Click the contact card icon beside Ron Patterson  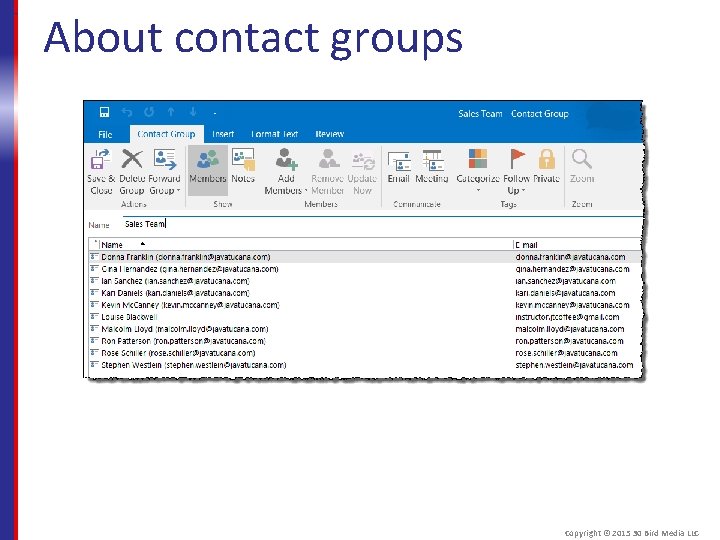pos(94,340)
